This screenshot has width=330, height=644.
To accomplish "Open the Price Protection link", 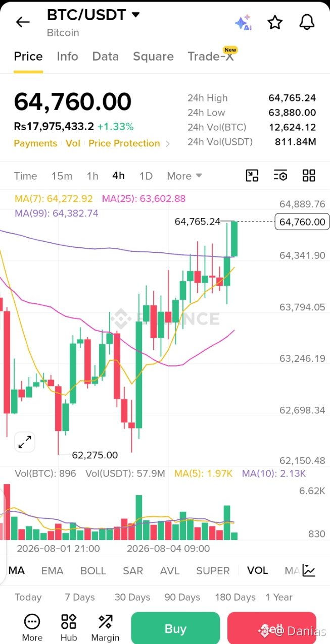I will [124, 143].
